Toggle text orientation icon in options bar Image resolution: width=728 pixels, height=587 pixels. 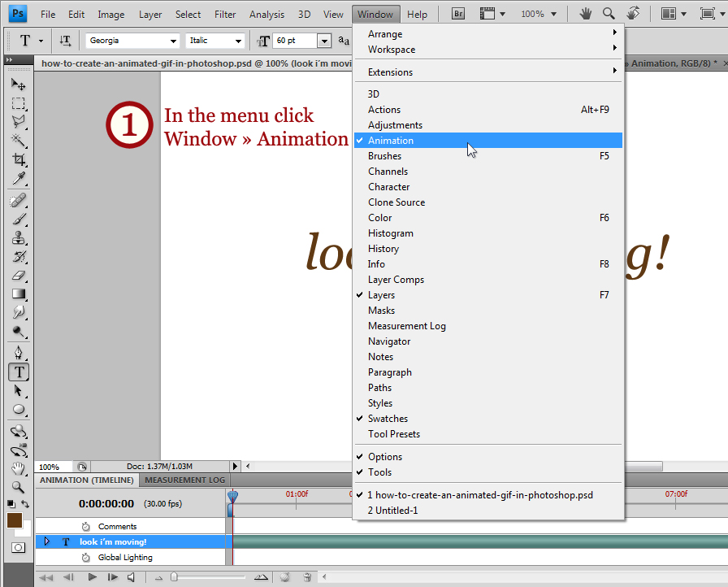click(x=66, y=41)
